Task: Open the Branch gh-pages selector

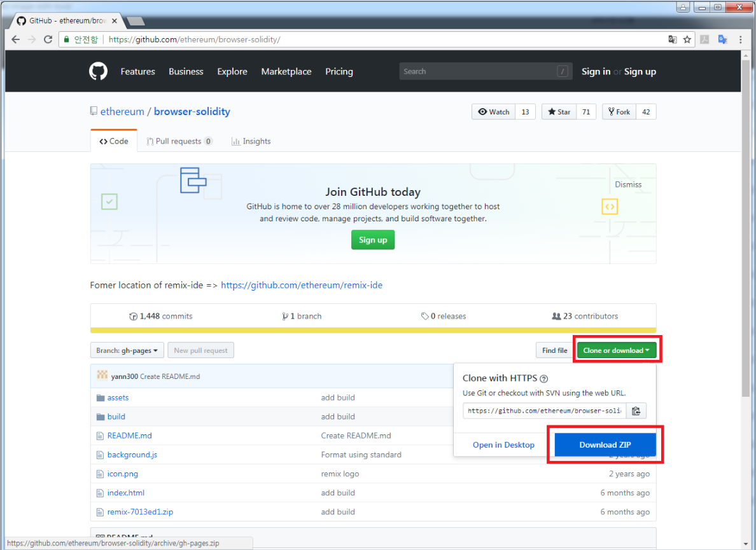Action: 127,350
